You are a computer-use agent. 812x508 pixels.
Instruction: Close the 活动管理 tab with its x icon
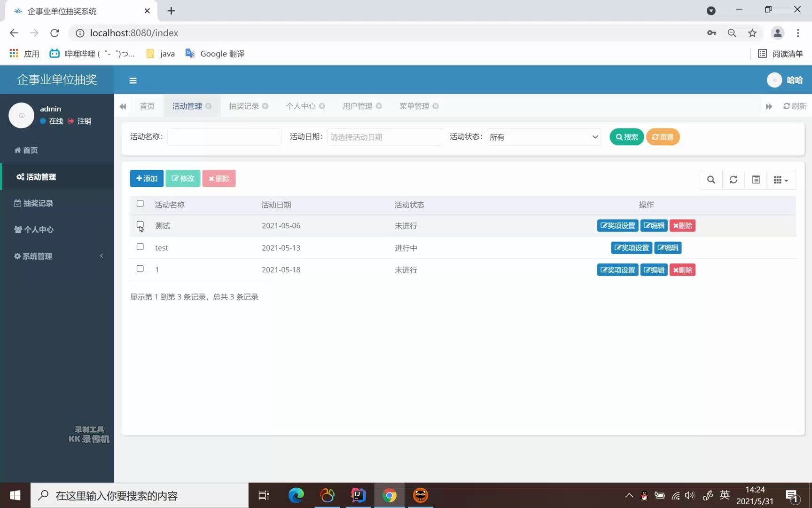tap(209, 106)
